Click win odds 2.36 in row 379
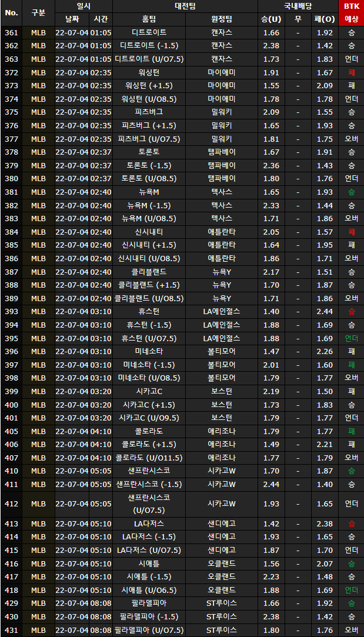 [x=271, y=165]
